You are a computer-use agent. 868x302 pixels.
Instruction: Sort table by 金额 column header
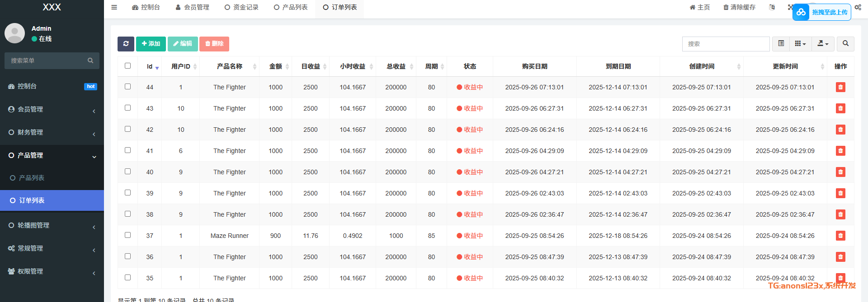(x=275, y=66)
